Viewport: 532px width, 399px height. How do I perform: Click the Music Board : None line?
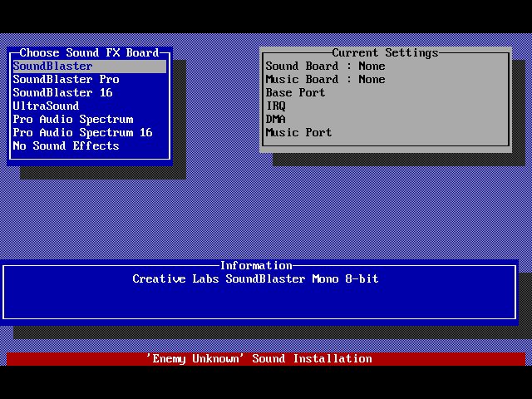coord(325,80)
